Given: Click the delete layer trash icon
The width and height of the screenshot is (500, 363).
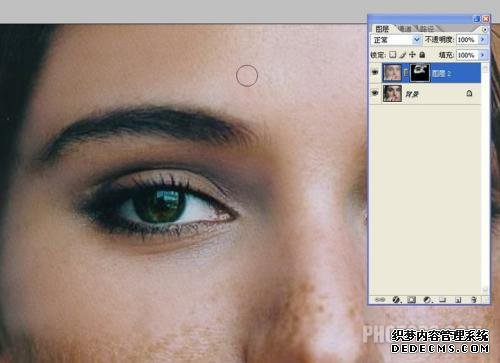Looking at the screenshot, I should tap(474, 300).
